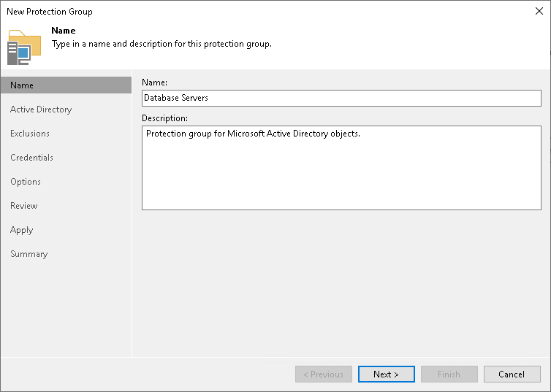
Task: Click the greyed-out Finish button
Action: (449, 374)
